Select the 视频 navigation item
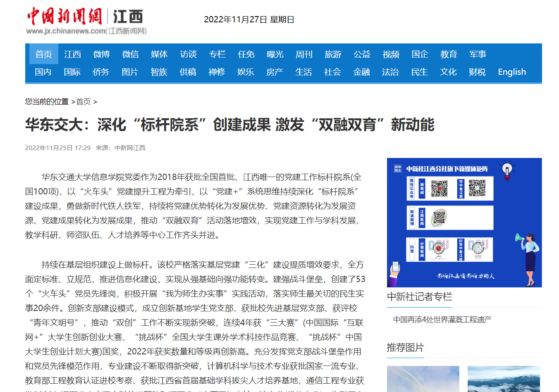The image size is (559, 392). click(391, 54)
